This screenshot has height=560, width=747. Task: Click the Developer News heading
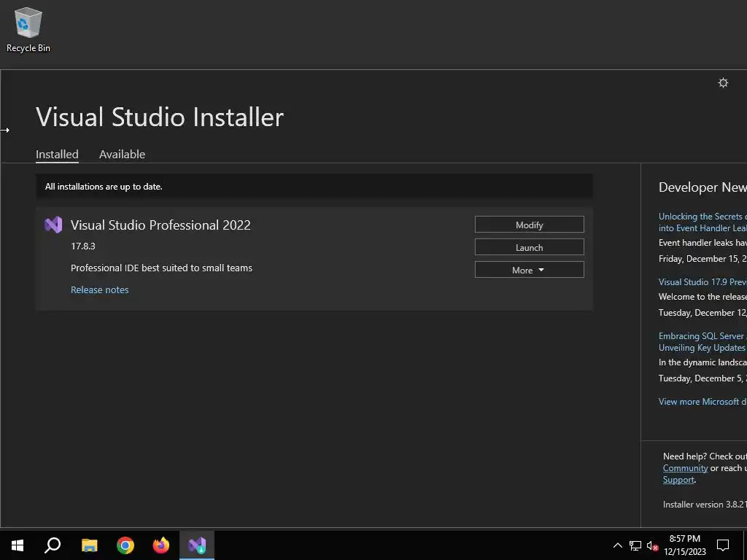[703, 187]
